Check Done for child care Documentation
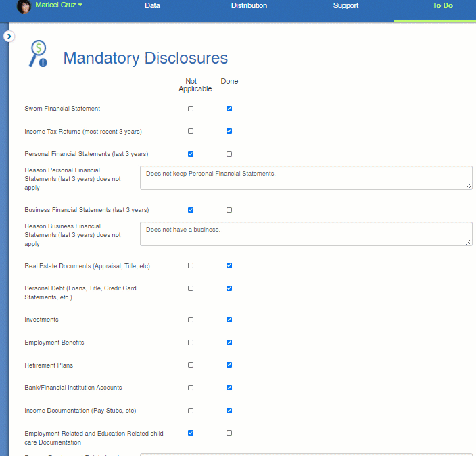 (x=229, y=433)
